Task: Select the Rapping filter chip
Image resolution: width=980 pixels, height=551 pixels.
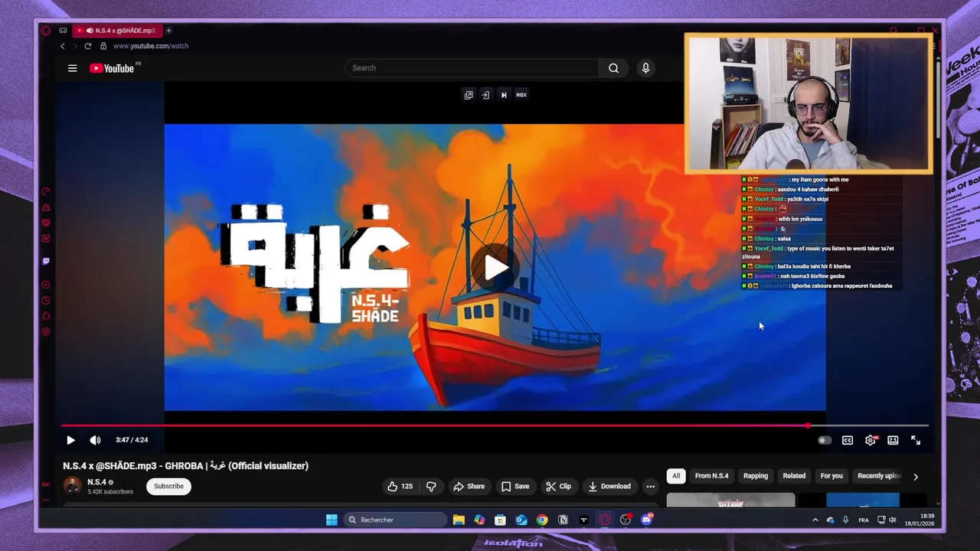Action: [756, 476]
